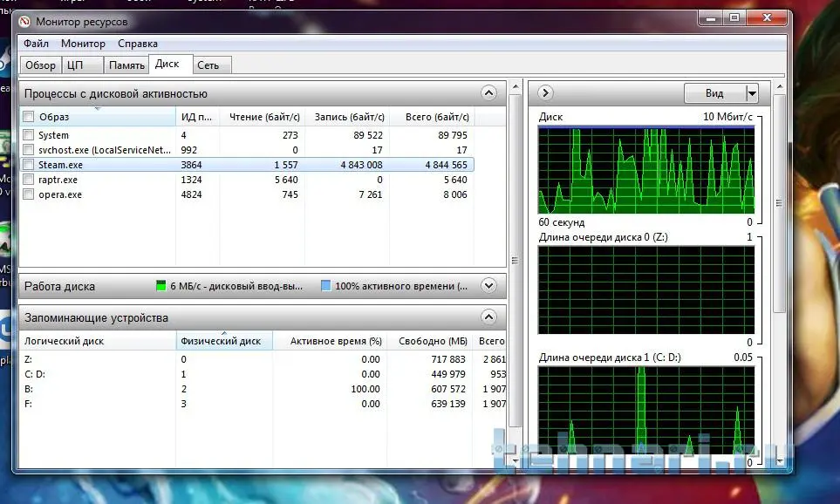The width and height of the screenshot is (840, 504).
Task: Click green disk I/O legend square
Action: (x=160, y=285)
